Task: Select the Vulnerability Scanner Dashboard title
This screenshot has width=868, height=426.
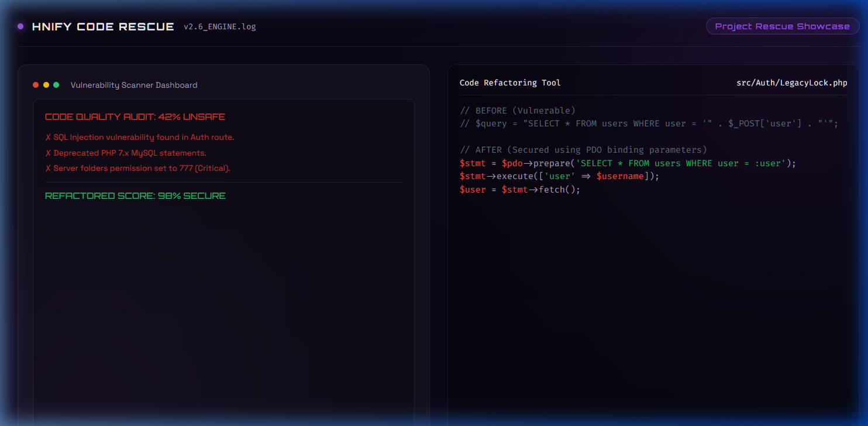Action: [134, 85]
